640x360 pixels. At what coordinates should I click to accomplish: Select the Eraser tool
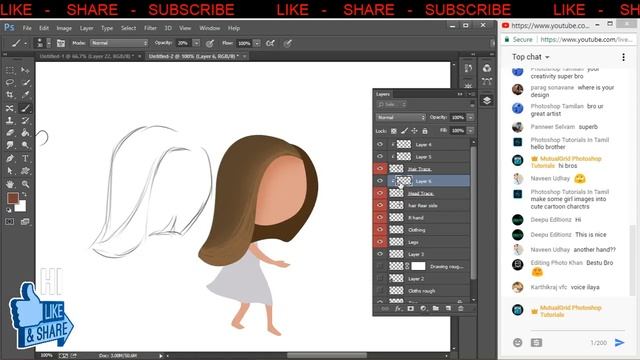coord(10,133)
